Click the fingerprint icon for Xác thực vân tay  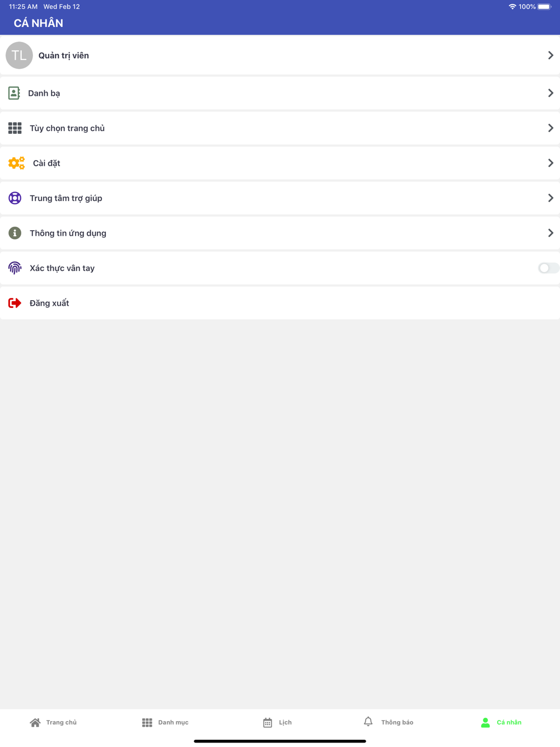pos(15,268)
